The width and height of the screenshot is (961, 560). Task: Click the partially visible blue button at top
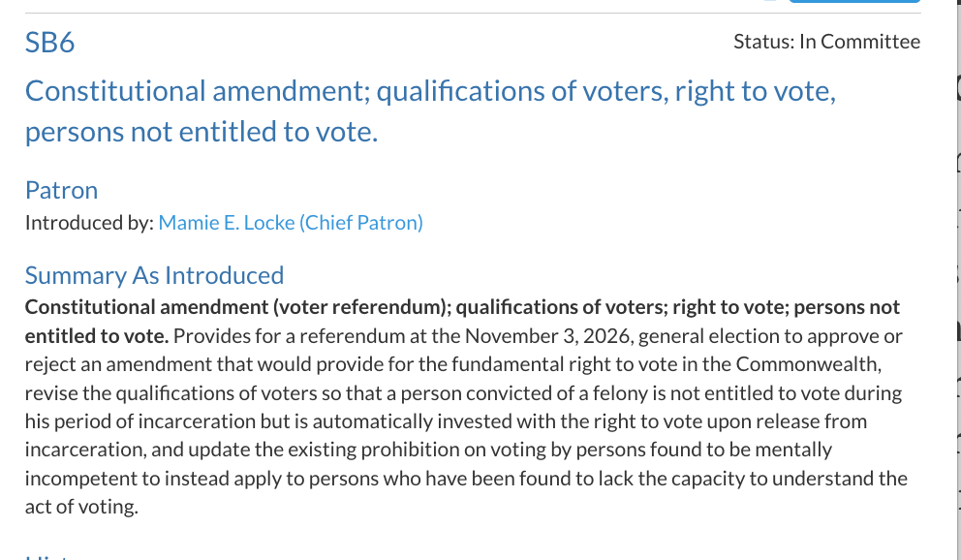point(852,2)
